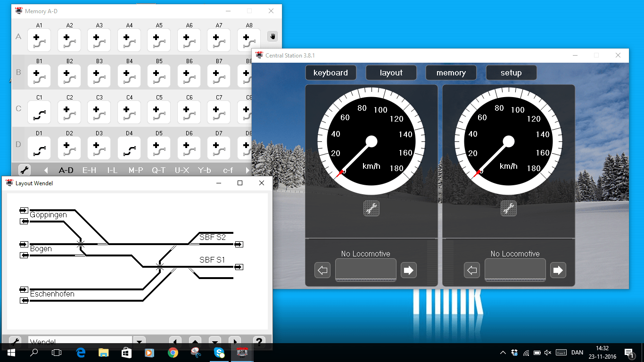Click the left speedometer dial
This screenshot has width=644, height=362.
(x=372, y=140)
